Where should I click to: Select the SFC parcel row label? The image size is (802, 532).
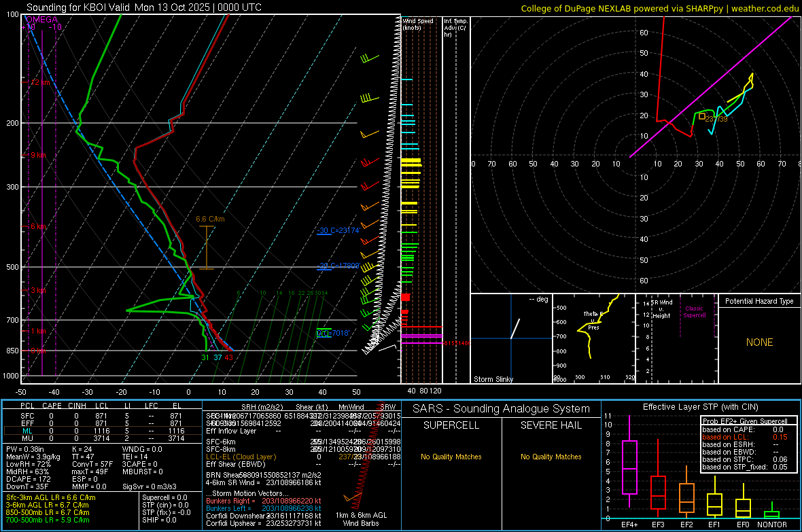28,416
